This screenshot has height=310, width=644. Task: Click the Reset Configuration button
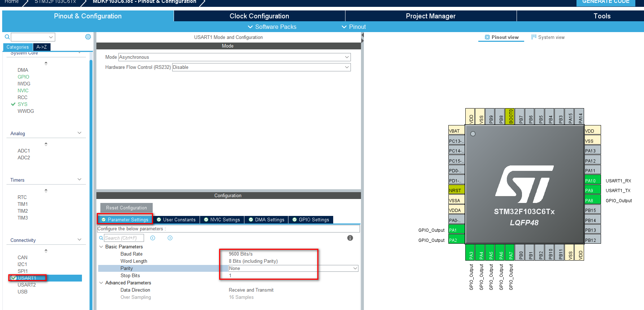tap(126, 208)
